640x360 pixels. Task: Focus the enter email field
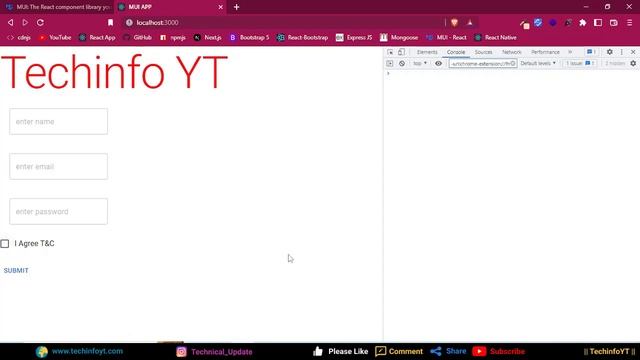pyautogui.click(x=59, y=167)
